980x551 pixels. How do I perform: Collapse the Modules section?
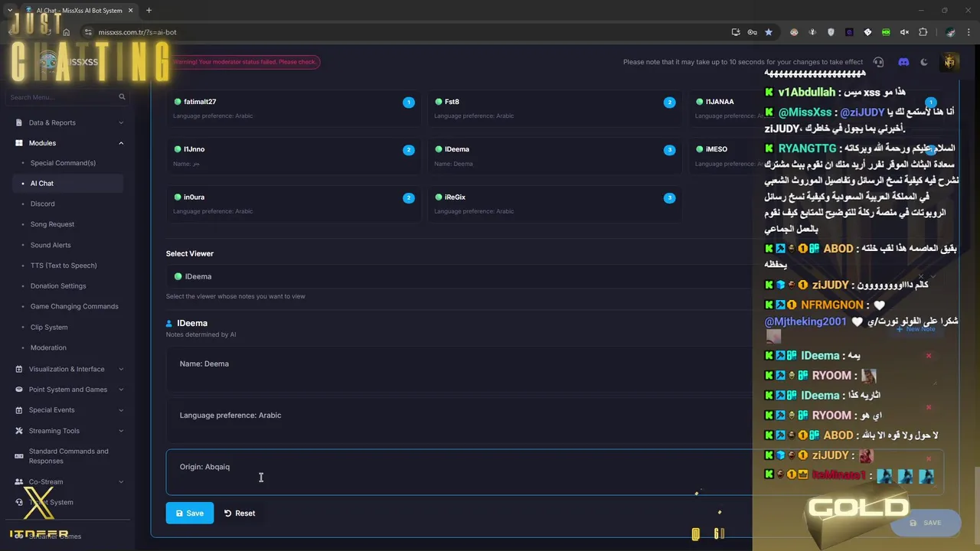click(121, 143)
